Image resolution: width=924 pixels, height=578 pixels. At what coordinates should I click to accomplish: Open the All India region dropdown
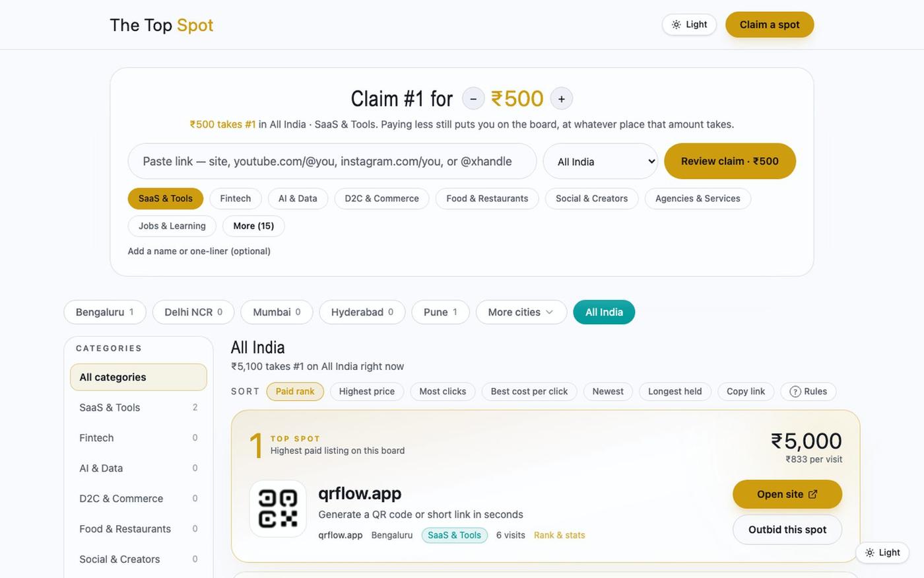601,161
